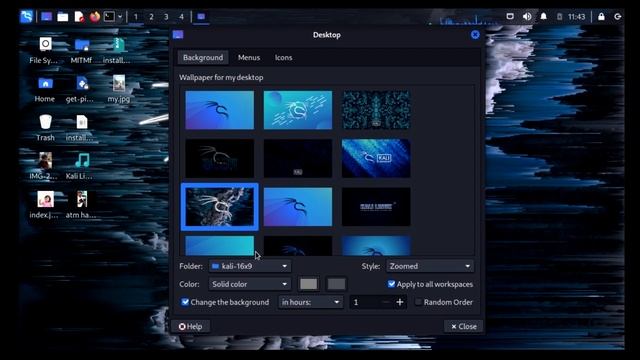Click the show desktop panel icon

pos(46,17)
